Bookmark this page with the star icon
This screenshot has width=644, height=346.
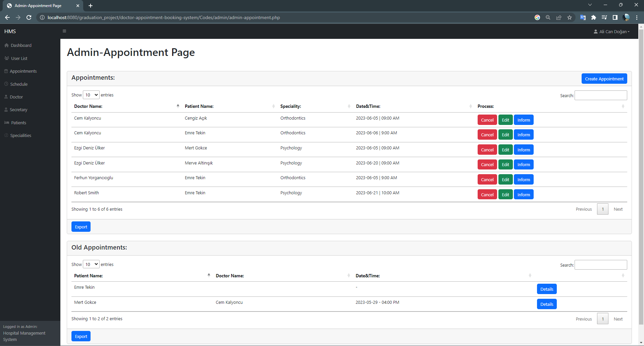pyautogui.click(x=569, y=17)
